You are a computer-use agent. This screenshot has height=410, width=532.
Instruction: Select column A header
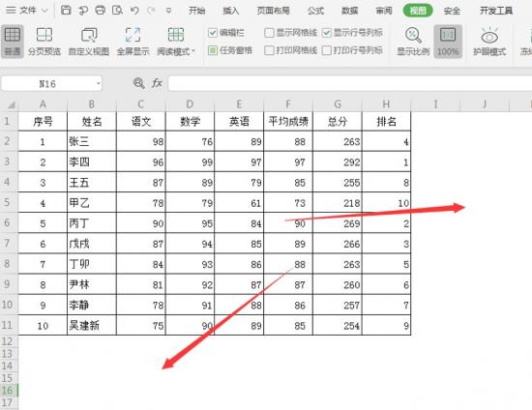[43, 104]
